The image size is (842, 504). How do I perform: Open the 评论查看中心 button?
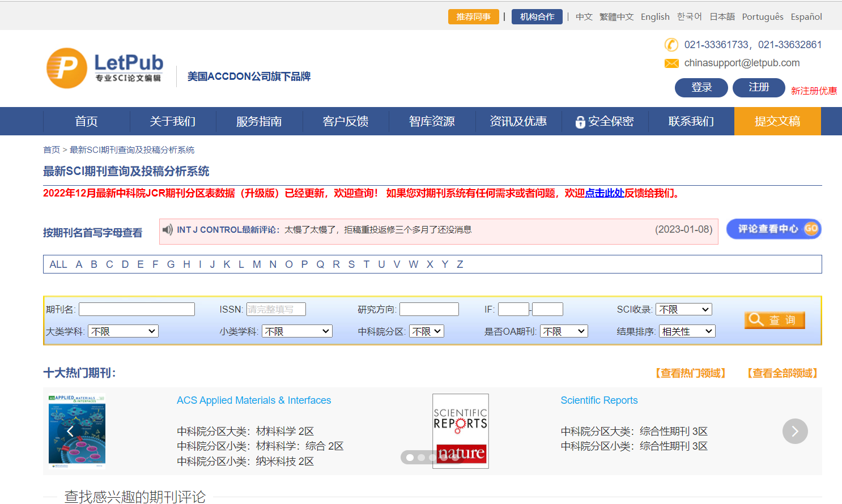pos(774,229)
